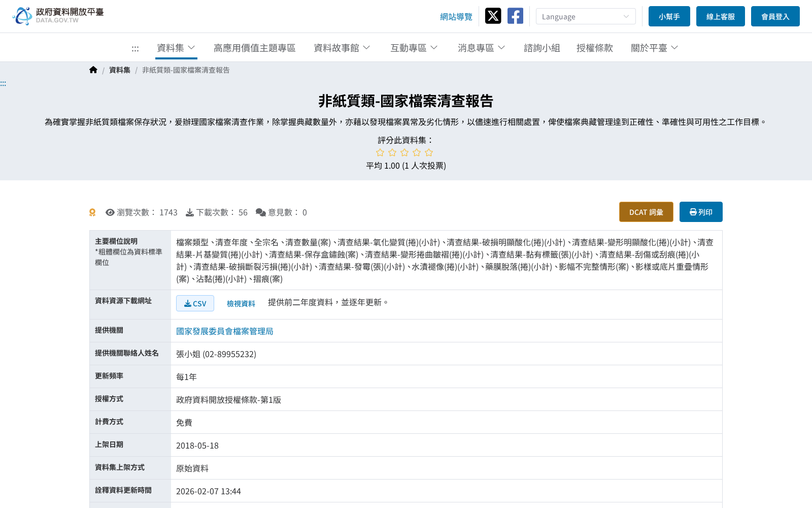Viewport: 812px width, 508px height.
Task: Click the 每1年 update frequency value
Action: 186,377
